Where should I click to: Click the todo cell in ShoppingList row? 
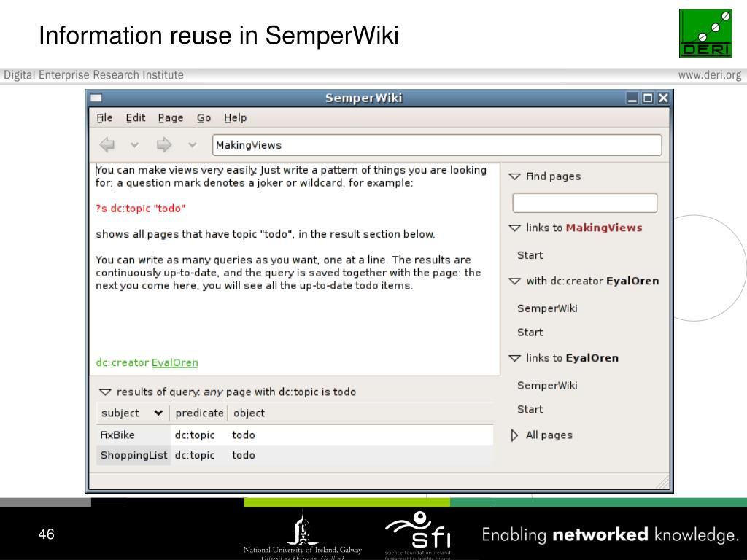(244, 455)
